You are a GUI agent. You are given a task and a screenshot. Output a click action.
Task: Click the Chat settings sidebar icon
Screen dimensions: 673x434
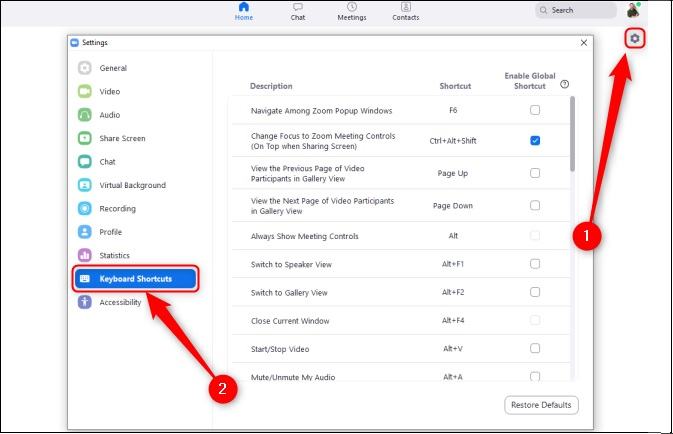click(85, 161)
